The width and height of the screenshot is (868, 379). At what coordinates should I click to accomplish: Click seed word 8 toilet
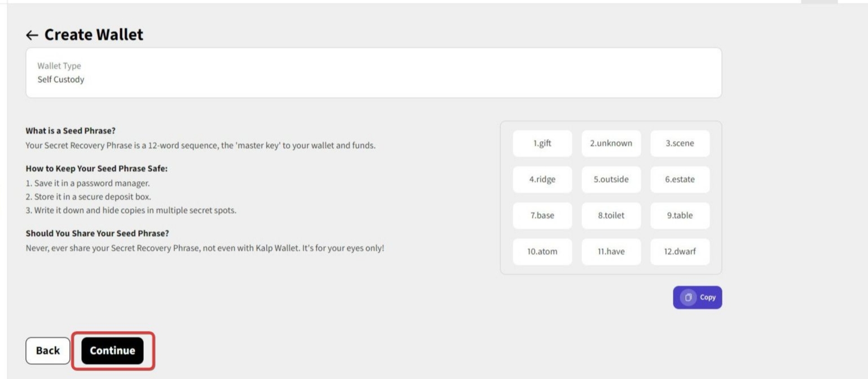pyautogui.click(x=611, y=215)
